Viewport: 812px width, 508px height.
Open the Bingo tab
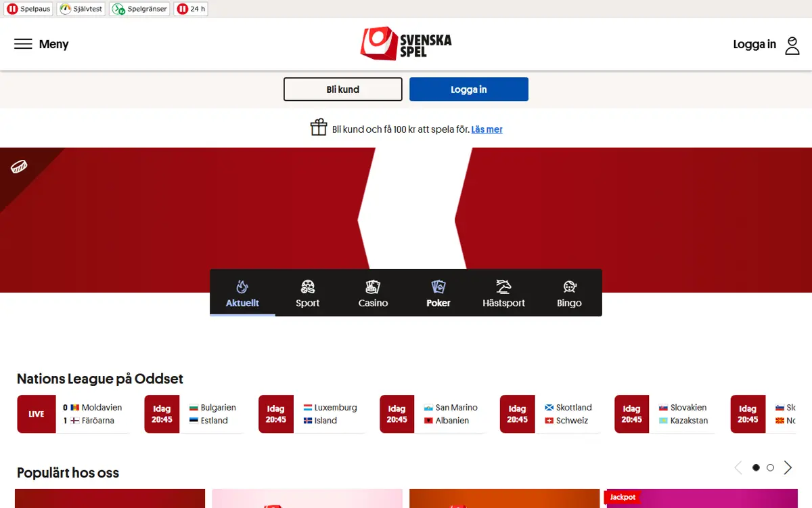point(569,293)
